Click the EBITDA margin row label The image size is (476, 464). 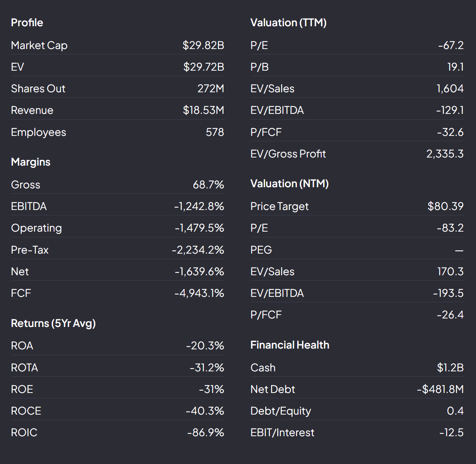pos(29,206)
